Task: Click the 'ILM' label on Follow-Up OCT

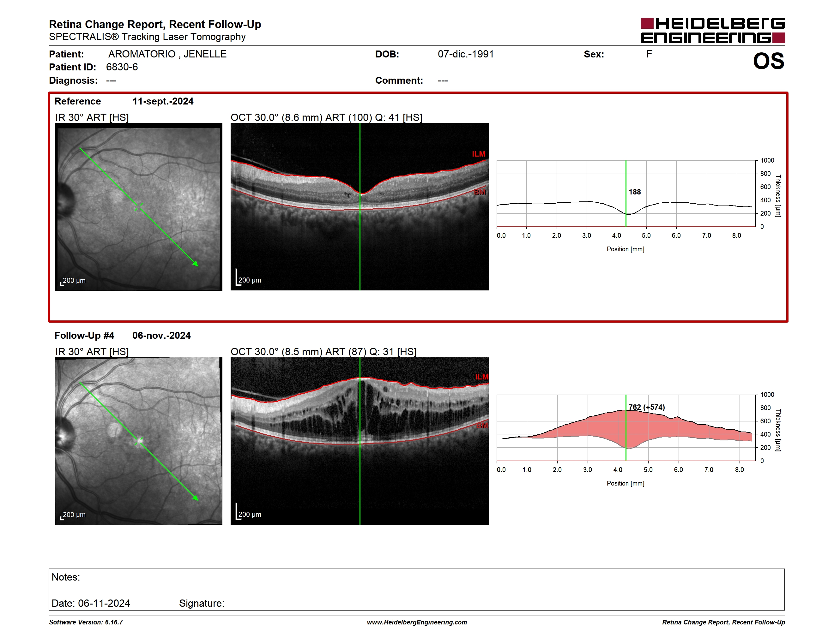Action: [482, 377]
